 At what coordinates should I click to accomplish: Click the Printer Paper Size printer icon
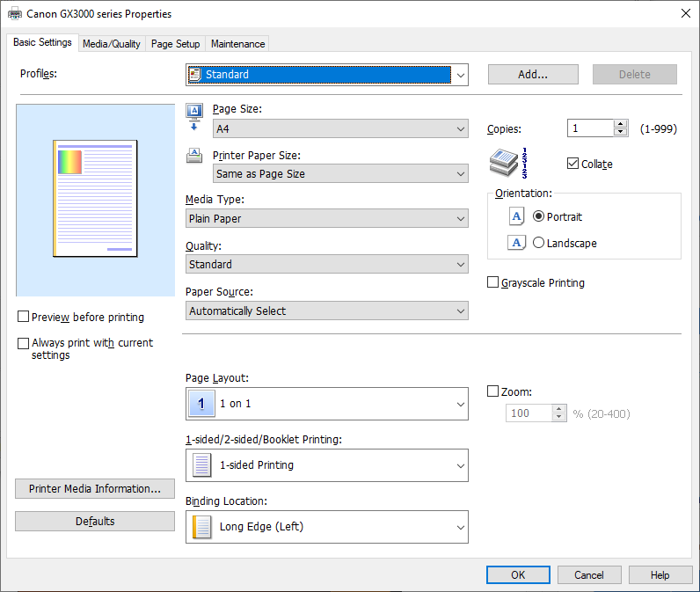point(194,156)
